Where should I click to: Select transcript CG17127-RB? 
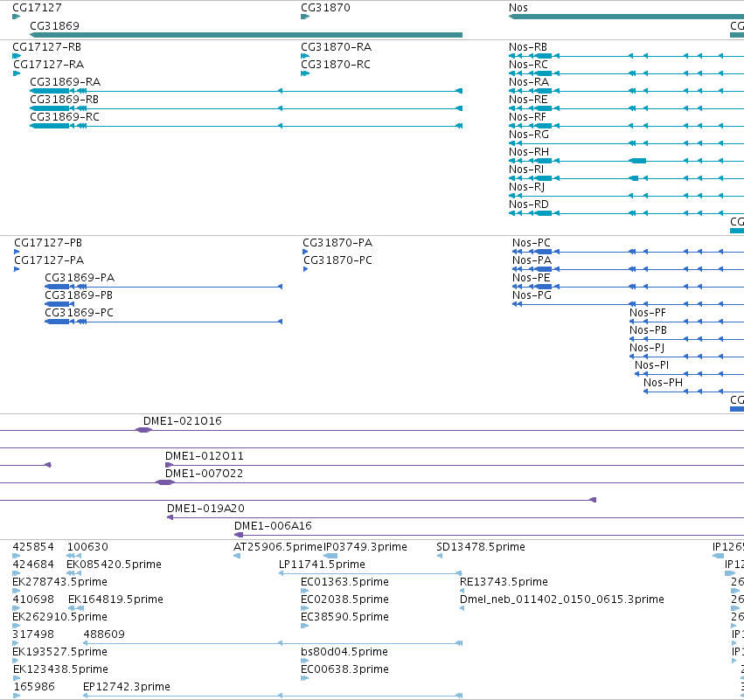46,47
